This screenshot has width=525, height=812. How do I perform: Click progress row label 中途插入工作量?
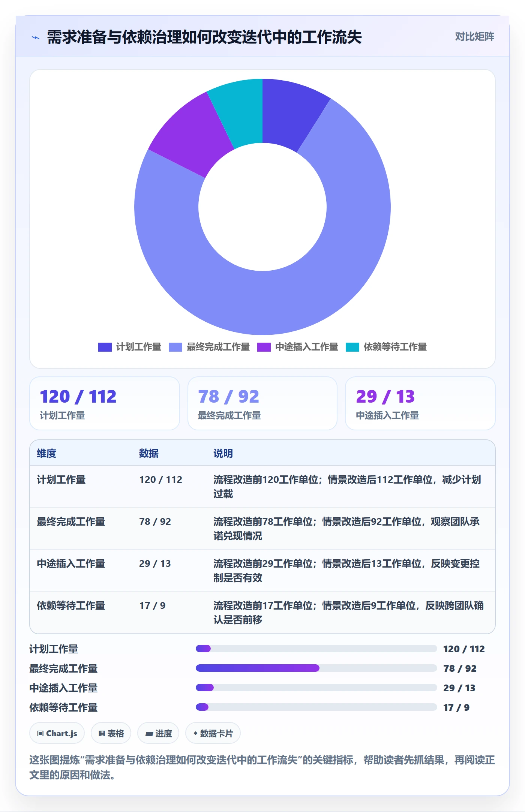point(64,688)
